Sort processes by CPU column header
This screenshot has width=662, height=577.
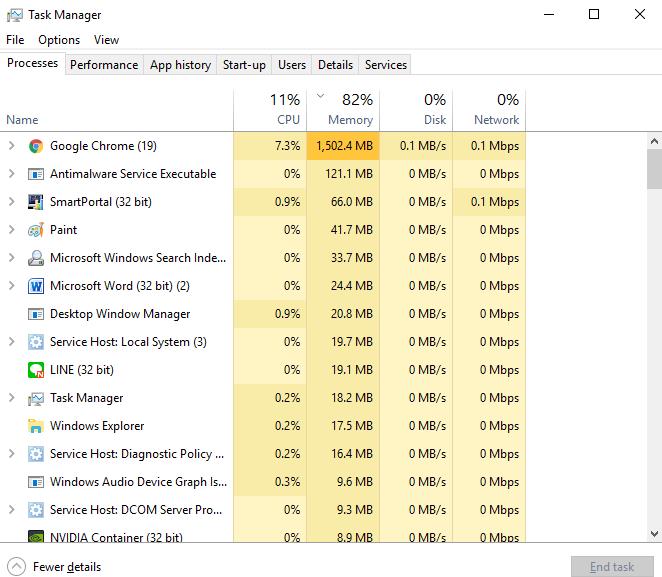tap(270, 110)
